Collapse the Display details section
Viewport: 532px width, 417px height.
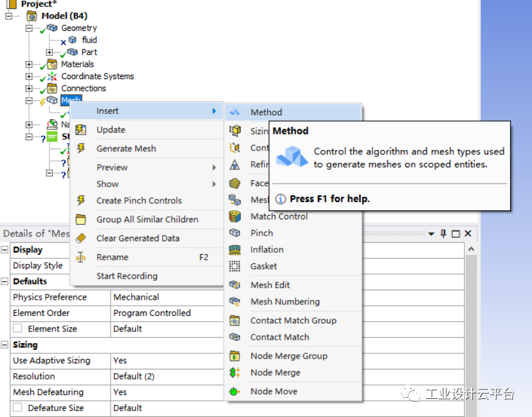coord(5,250)
